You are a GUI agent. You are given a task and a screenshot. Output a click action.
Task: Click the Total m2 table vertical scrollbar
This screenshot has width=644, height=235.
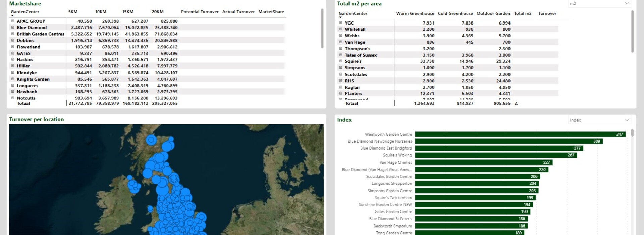pos(632,32)
